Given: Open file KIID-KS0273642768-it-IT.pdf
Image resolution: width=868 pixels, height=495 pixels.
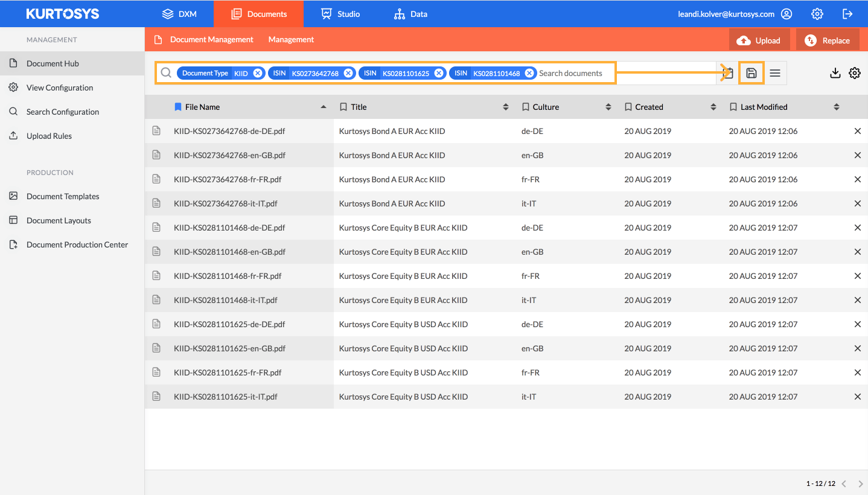Looking at the screenshot, I should coord(226,203).
